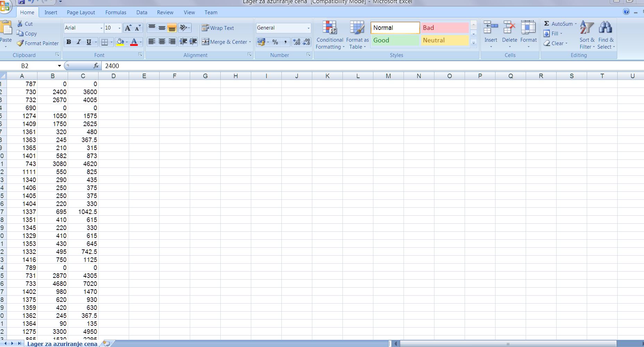Open the font name dropdown showing Arial
Screen dimensions: 644x347
(101, 28)
